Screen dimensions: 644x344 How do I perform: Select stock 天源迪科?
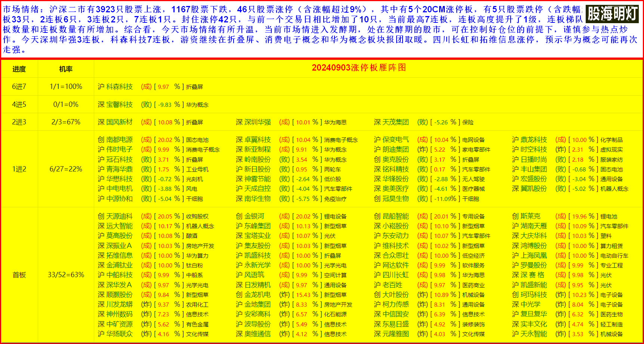[x=119, y=216]
